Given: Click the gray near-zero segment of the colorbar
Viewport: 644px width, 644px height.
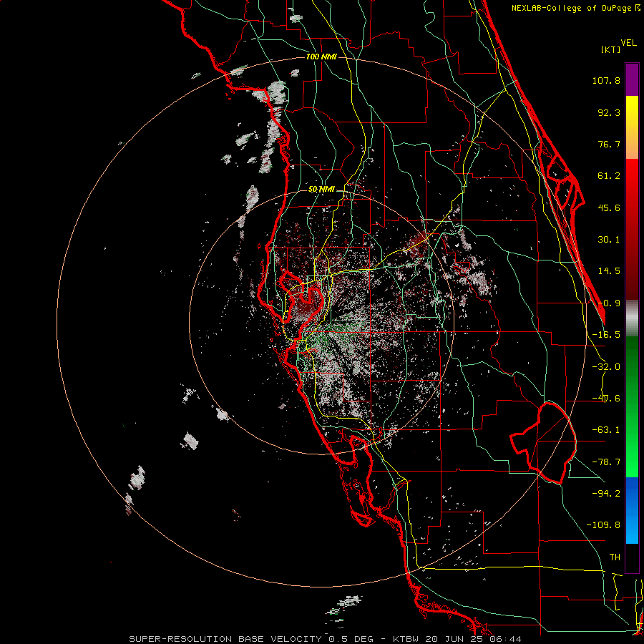Looking at the screenshot, I should (632, 318).
